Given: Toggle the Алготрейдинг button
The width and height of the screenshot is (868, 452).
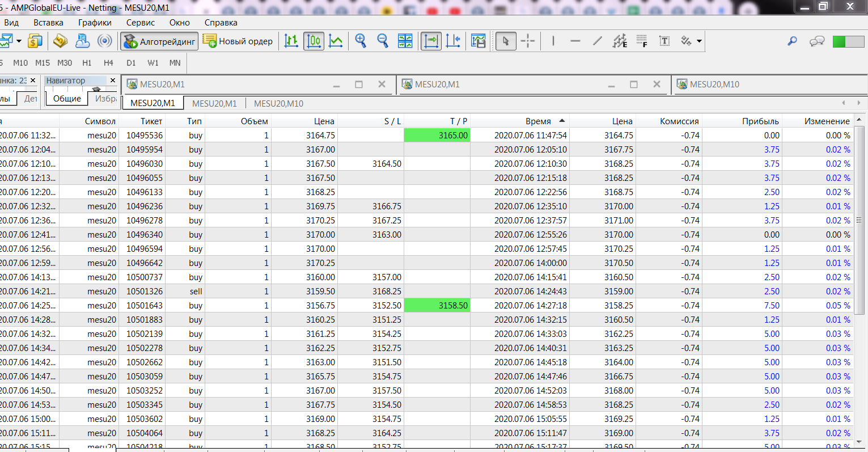Looking at the screenshot, I should pos(159,41).
